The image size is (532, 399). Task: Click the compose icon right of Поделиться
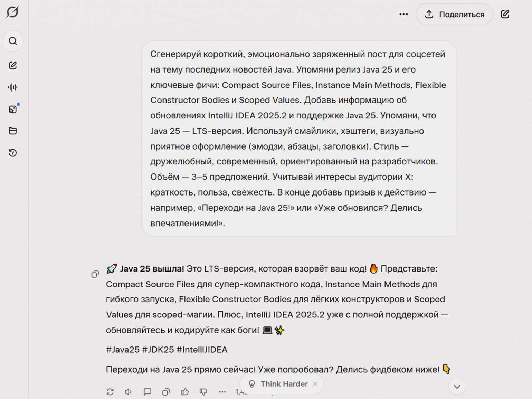pos(505,14)
